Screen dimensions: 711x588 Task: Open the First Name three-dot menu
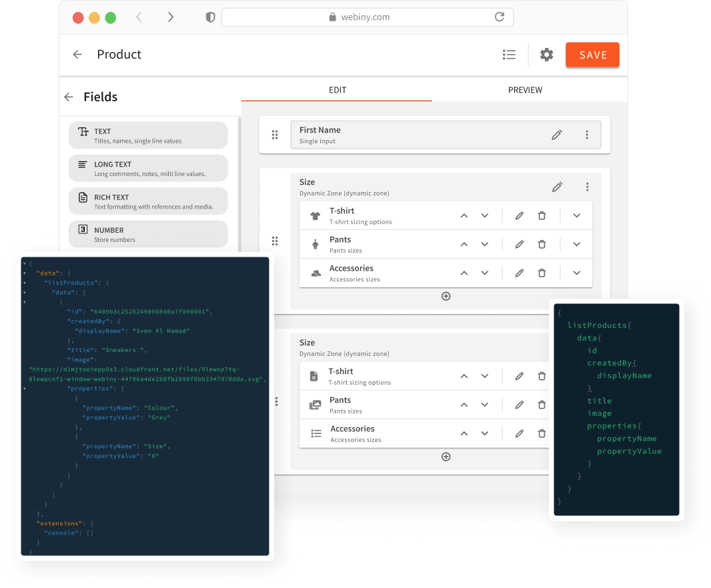(587, 135)
